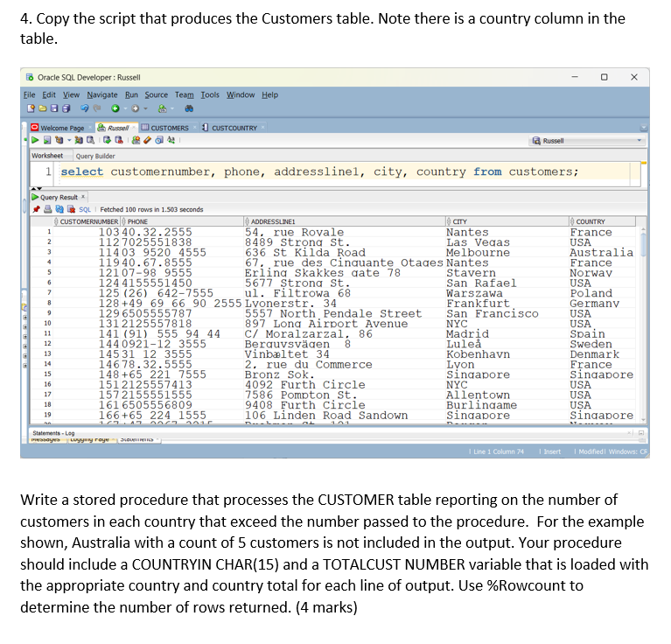Click the SQL History icon
The width and height of the screenshot is (671, 644).
[x=159, y=140]
